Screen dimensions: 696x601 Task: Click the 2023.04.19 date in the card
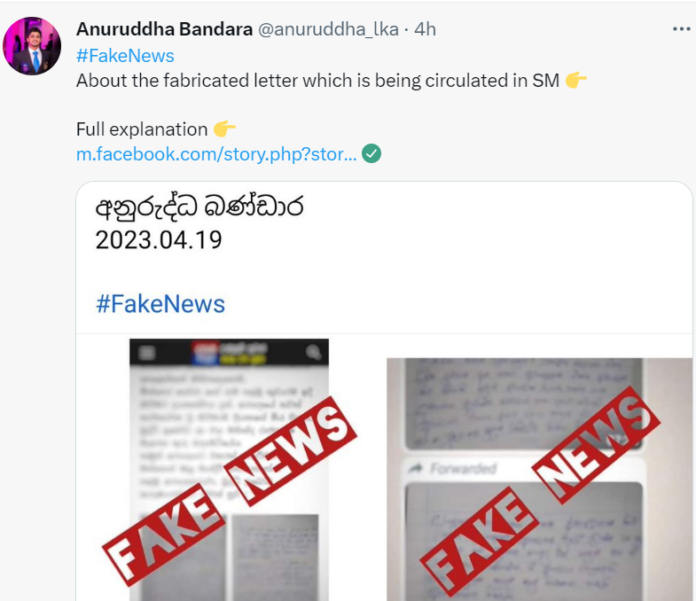point(158,240)
